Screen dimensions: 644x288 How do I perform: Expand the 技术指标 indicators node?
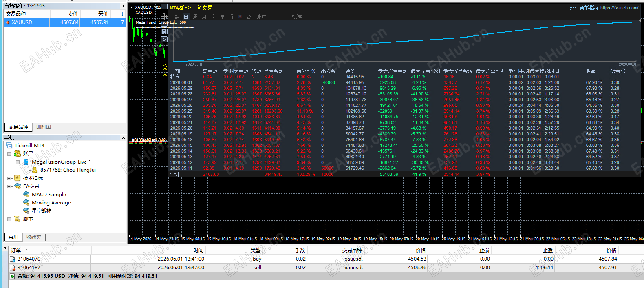tap(9, 178)
